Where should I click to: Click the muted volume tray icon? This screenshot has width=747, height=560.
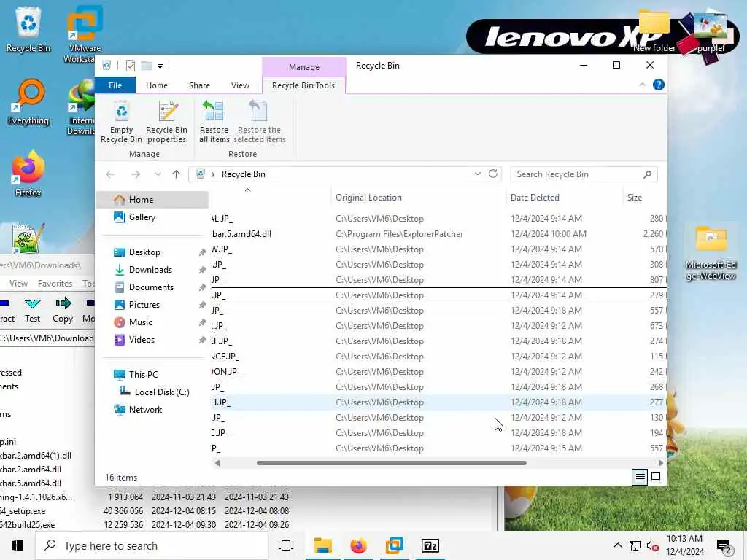pyautogui.click(x=653, y=545)
